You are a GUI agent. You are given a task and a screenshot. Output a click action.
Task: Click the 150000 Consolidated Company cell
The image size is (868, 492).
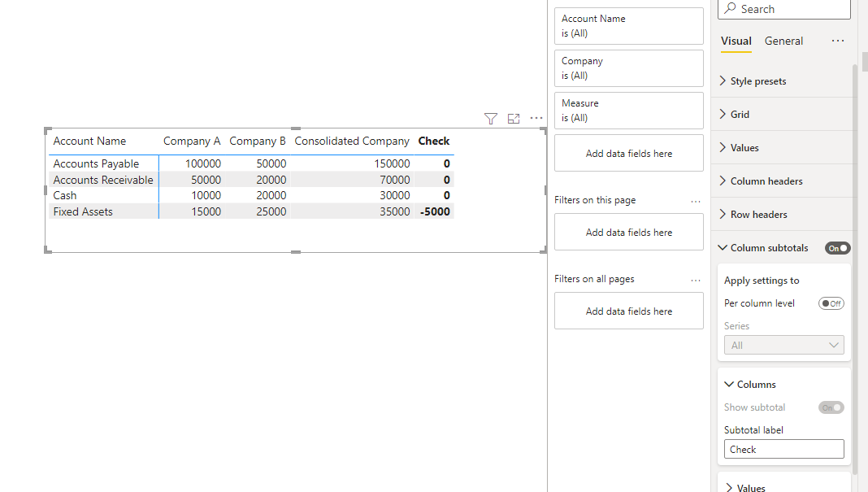click(x=392, y=164)
